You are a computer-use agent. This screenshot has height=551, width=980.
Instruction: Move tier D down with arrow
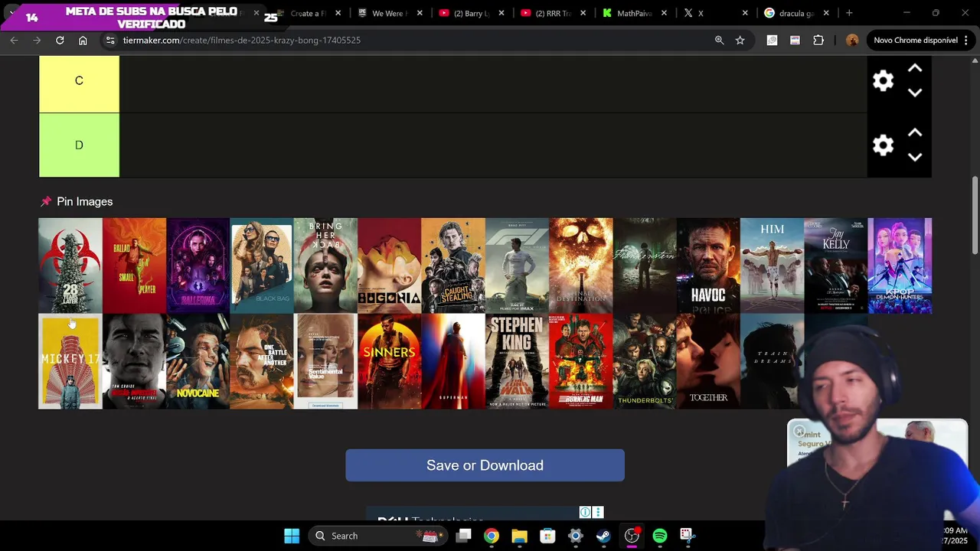coord(914,157)
